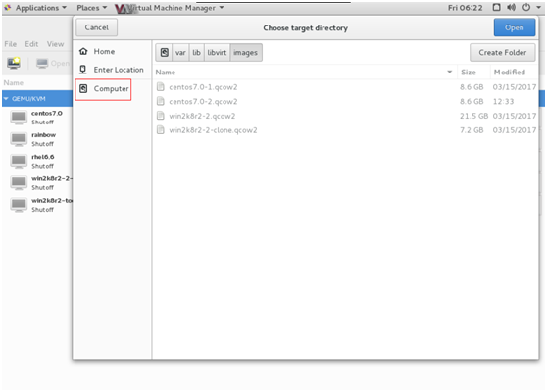547x392 pixels.
Task: Click file icon of win2k8r2-2.qcow2
Action: point(161,116)
